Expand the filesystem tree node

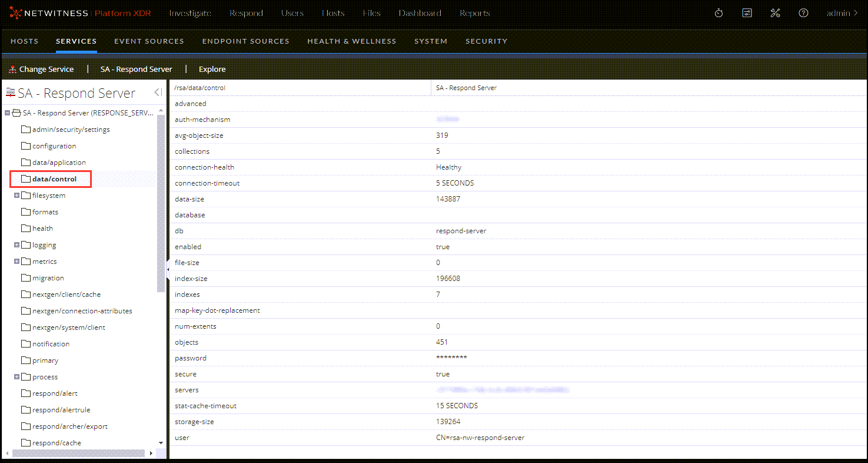click(16, 195)
